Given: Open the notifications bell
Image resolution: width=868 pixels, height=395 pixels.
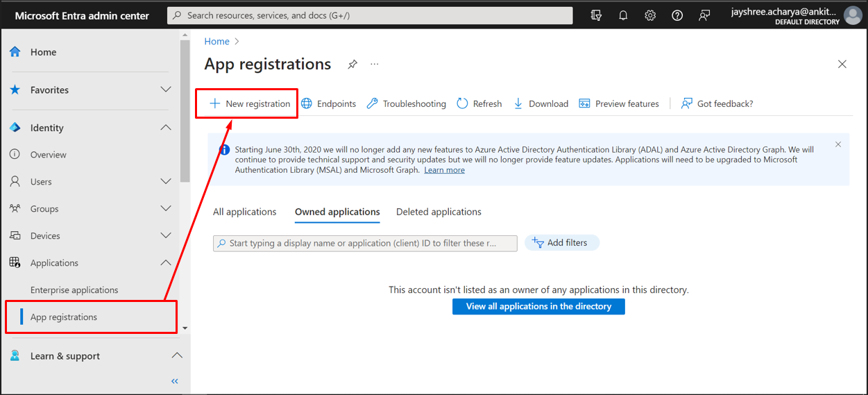Looking at the screenshot, I should point(623,15).
